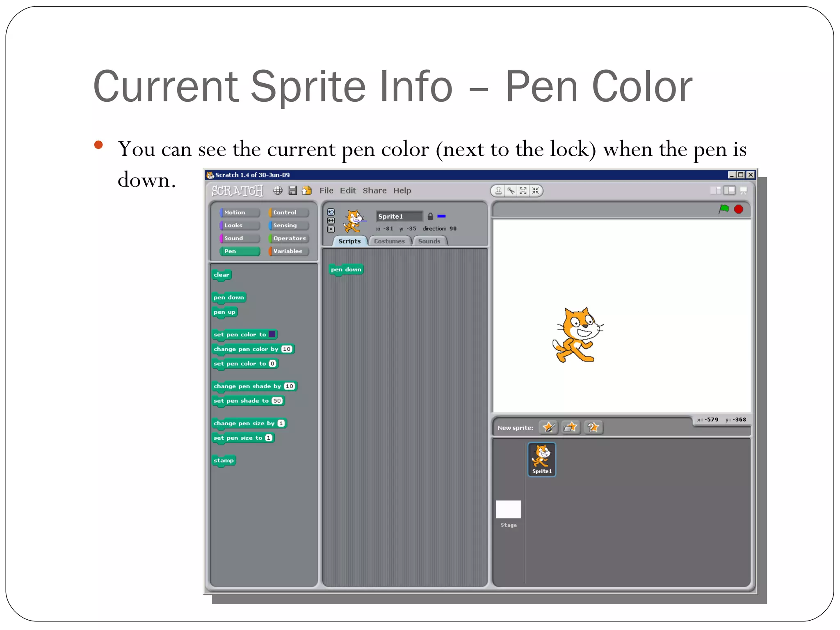The image size is (840, 630).
Task: Select left-right flip rotation style button
Action: click(331, 221)
